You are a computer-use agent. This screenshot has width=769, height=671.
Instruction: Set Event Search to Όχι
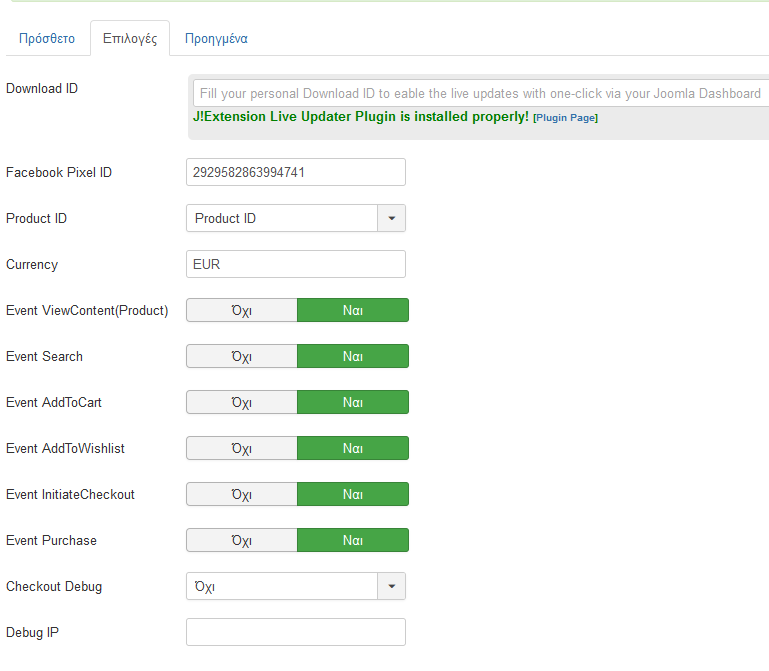pos(242,356)
